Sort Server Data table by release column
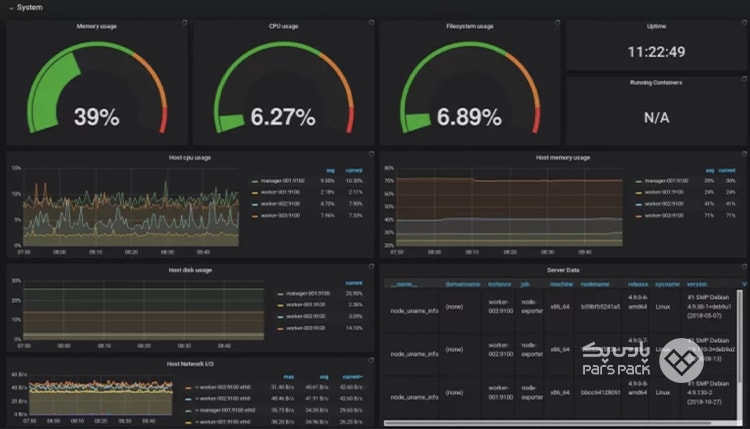Viewport: 750px width, 429px height. 638,284
